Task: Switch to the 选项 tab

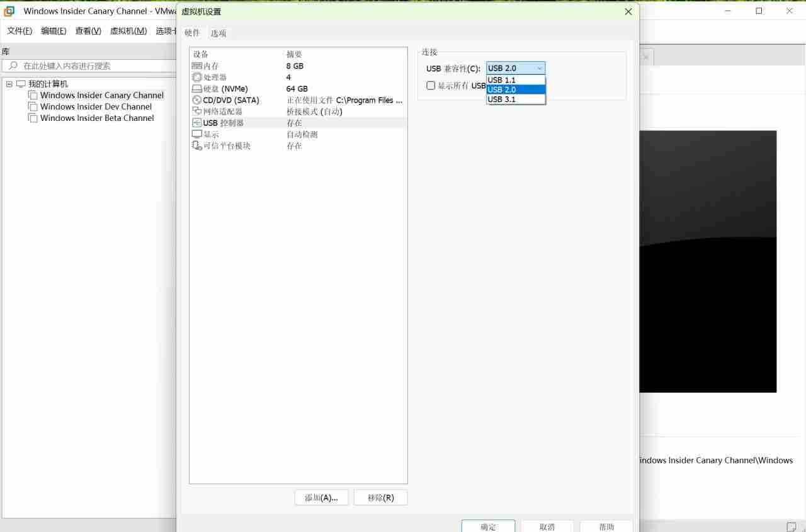Action: point(219,33)
